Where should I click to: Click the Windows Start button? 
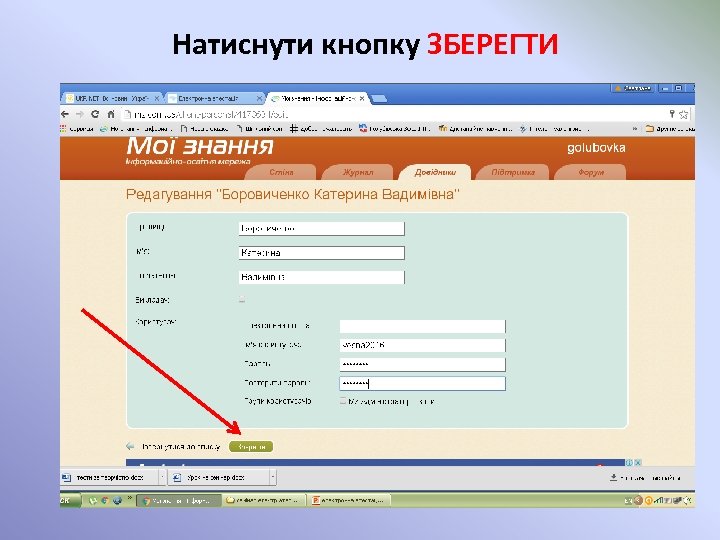(70, 501)
